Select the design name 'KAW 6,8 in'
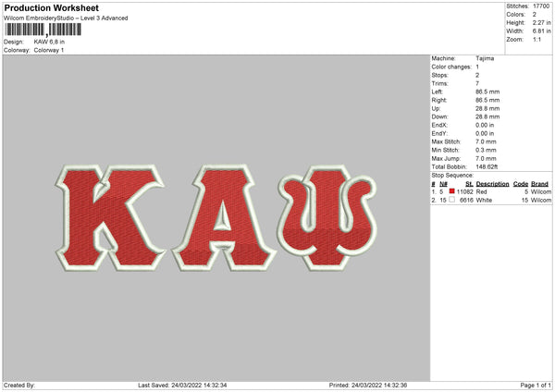 49,42
